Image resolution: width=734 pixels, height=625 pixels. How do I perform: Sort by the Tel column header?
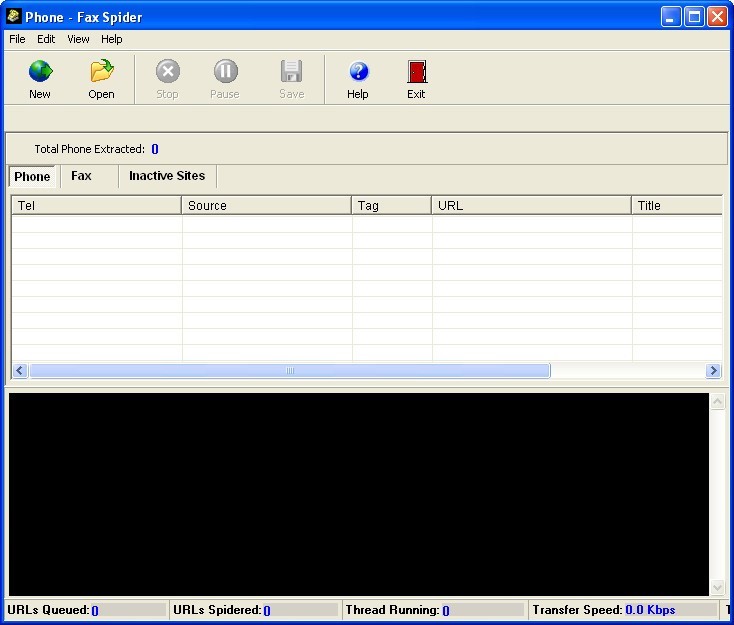pyautogui.click(x=96, y=205)
